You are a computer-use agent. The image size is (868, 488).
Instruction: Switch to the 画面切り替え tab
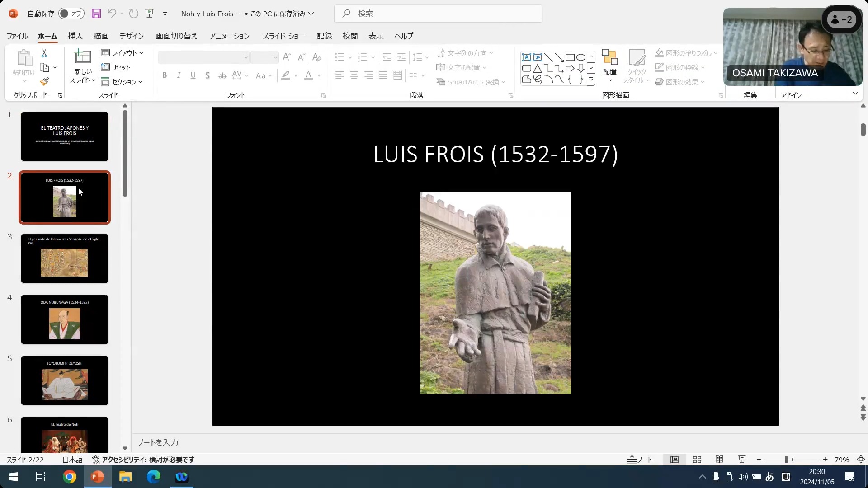tap(176, 36)
